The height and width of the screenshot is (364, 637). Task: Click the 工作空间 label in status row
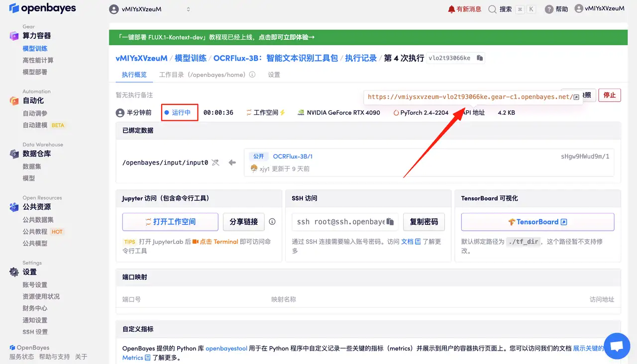click(266, 112)
